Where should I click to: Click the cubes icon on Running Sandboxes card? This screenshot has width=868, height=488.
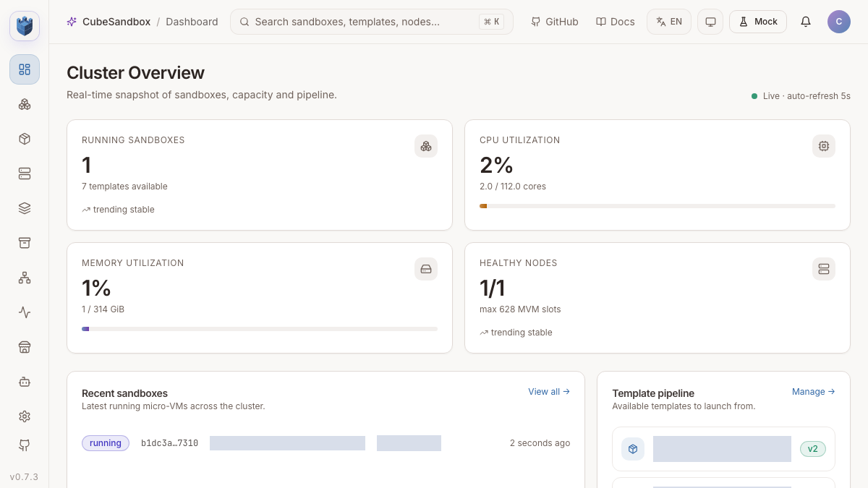pos(426,146)
